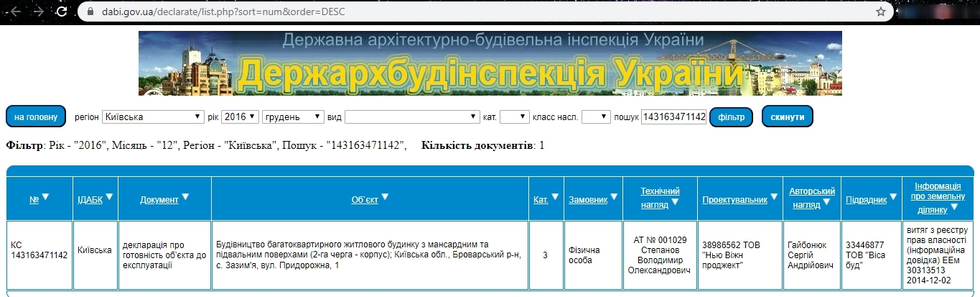Click '38986562 ТОВ Нью Віжн проджект' cell
Image resolution: width=980 pixels, height=297 pixels.
[740, 255]
